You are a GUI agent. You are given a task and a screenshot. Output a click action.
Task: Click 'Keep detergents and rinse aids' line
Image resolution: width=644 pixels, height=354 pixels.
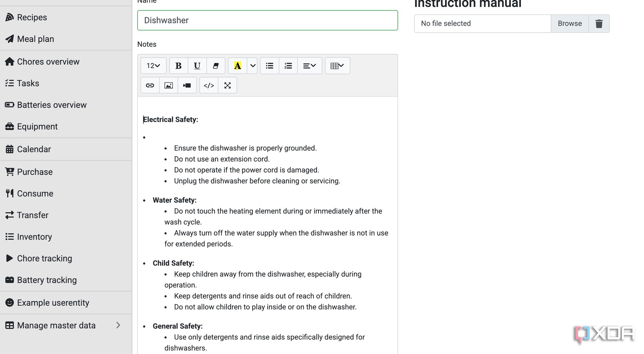(x=263, y=296)
